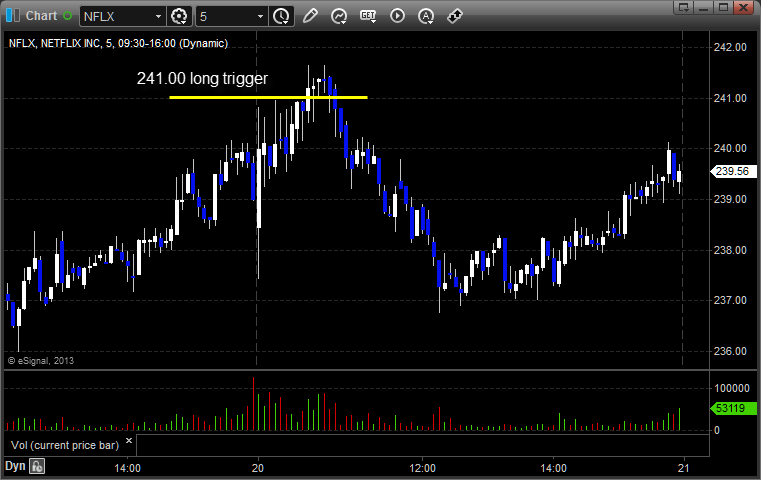761x480 pixels.
Task: Open the clock time template menu
Action: pyautogui.click(x=281, y=17)
